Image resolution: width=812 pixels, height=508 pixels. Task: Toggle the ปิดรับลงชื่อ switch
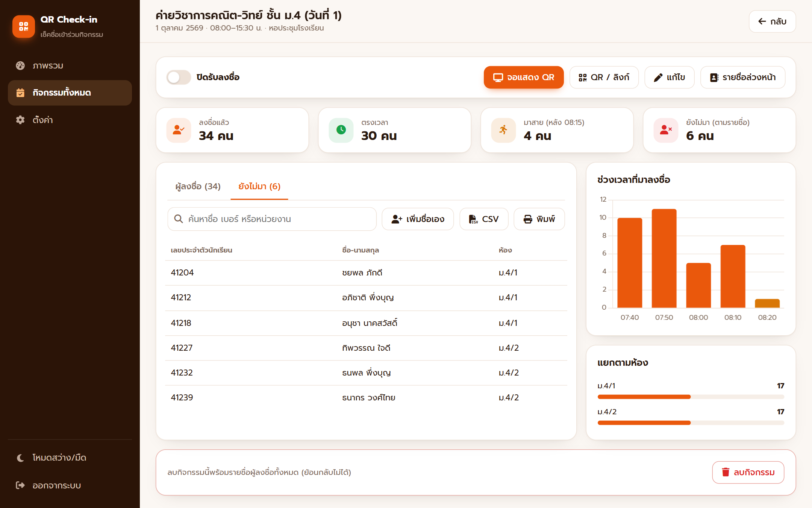click(179, 78)
